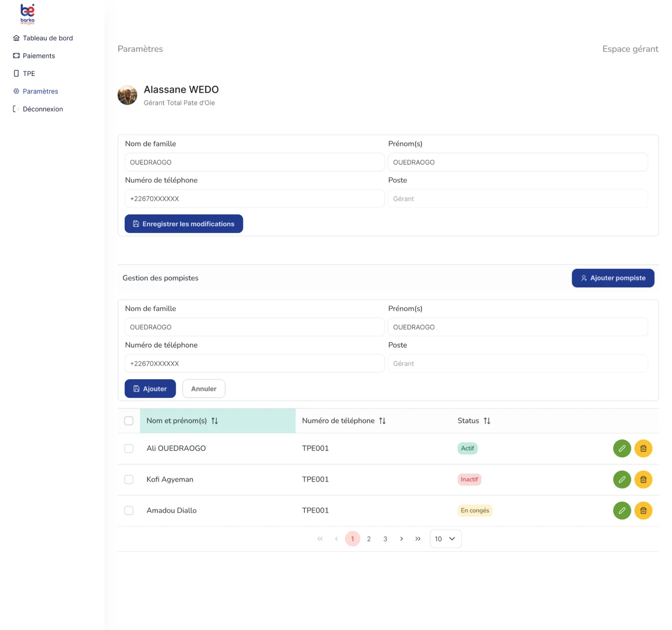This screenshot has width=672, height=630.
Task: Delete Amadou Diallo with trash icon
Action: [x=643, y=510]
